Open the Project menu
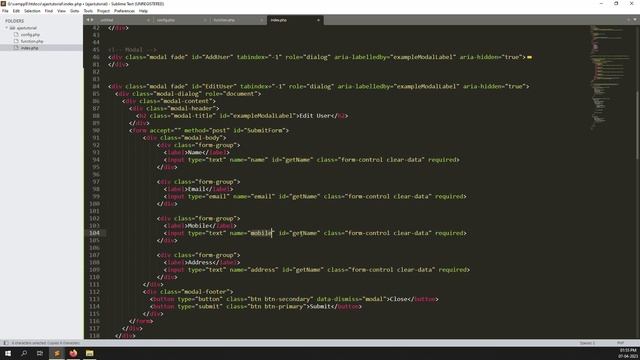Screen dimensions: 640x360 (x=103, y=11)
